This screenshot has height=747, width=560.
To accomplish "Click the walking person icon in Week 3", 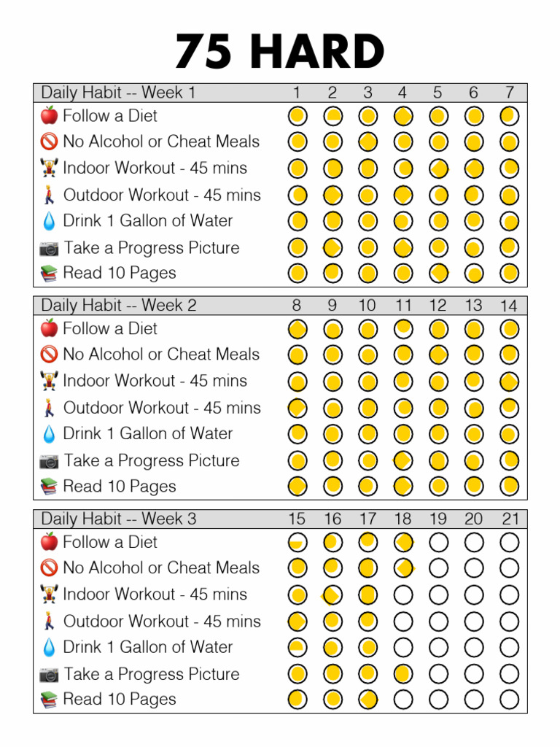I will [49, 621].
